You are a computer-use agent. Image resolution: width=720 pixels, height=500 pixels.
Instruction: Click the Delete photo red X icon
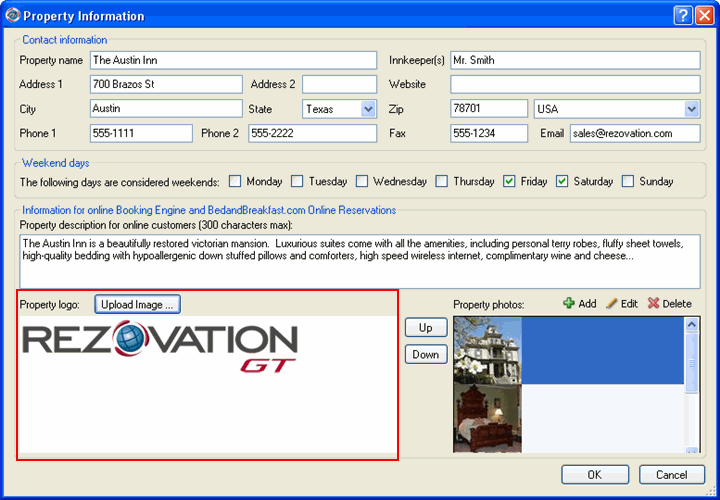653,304
